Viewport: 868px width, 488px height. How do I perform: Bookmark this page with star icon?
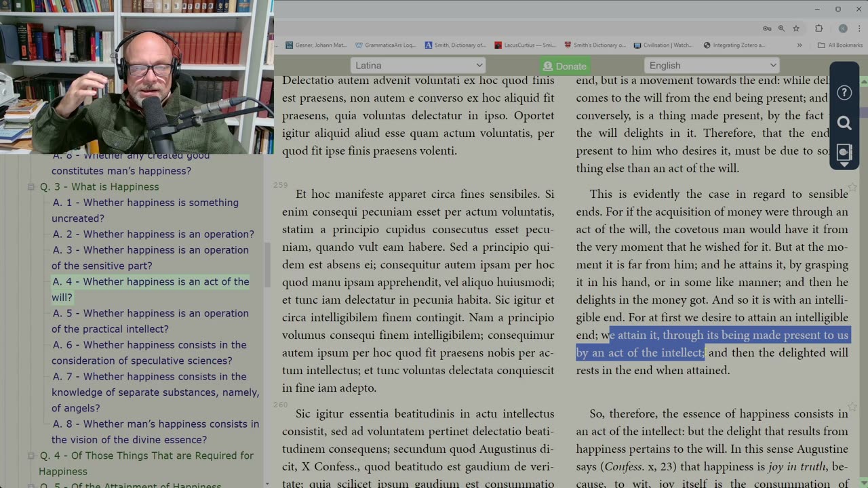click(796, 28)
